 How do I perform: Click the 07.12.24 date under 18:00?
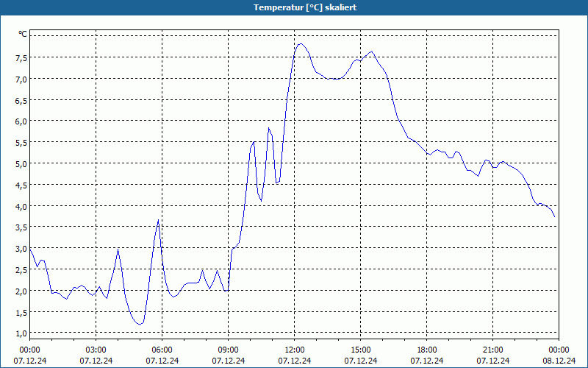[x=427, y=361]
